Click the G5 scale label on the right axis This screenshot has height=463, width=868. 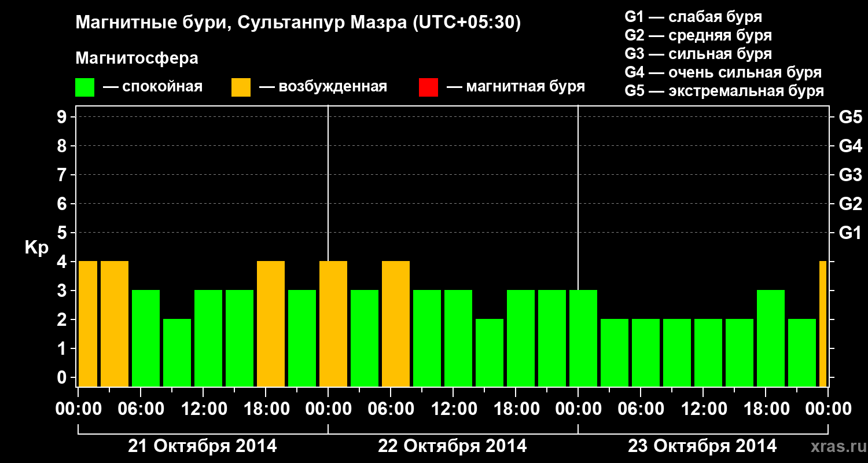click(851, 117)
